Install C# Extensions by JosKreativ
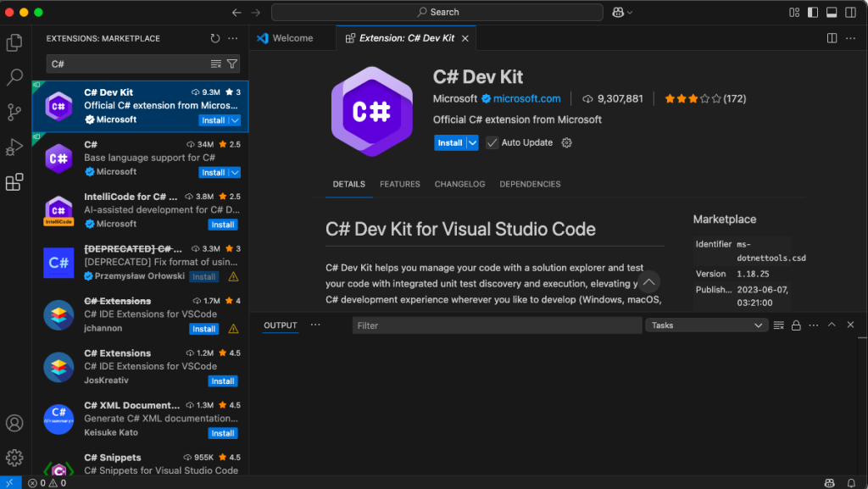868x489 pixels. click(x=223, y=381)
